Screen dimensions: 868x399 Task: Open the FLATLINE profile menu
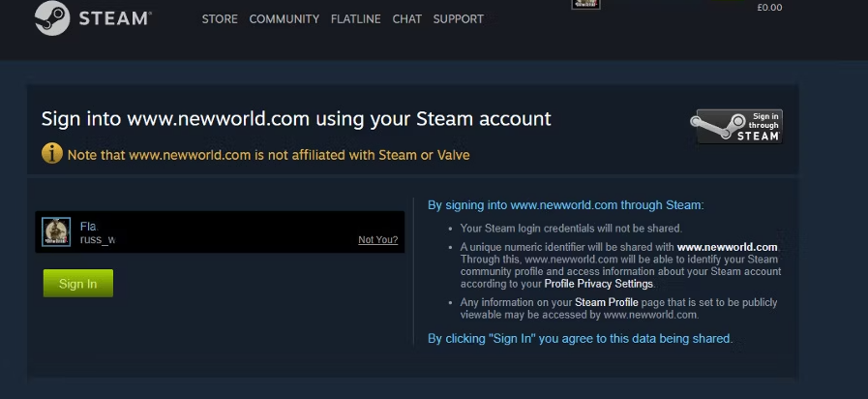click(x=356, y=18)
